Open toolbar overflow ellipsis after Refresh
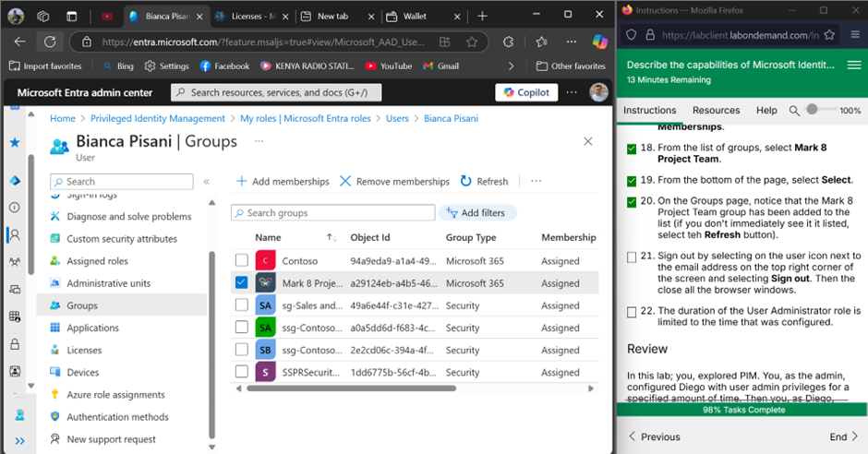This screenshot has width=868, height=454. pyautogui.click(x=536, y=181)
